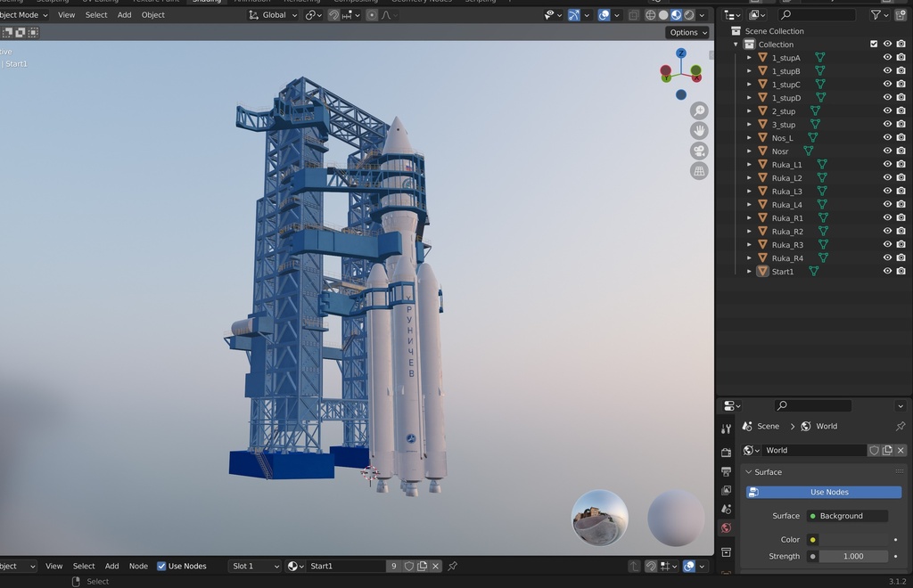Open the 3D viewport Add menu
Screen dimensions: 913x588
(x=124, y=15)
